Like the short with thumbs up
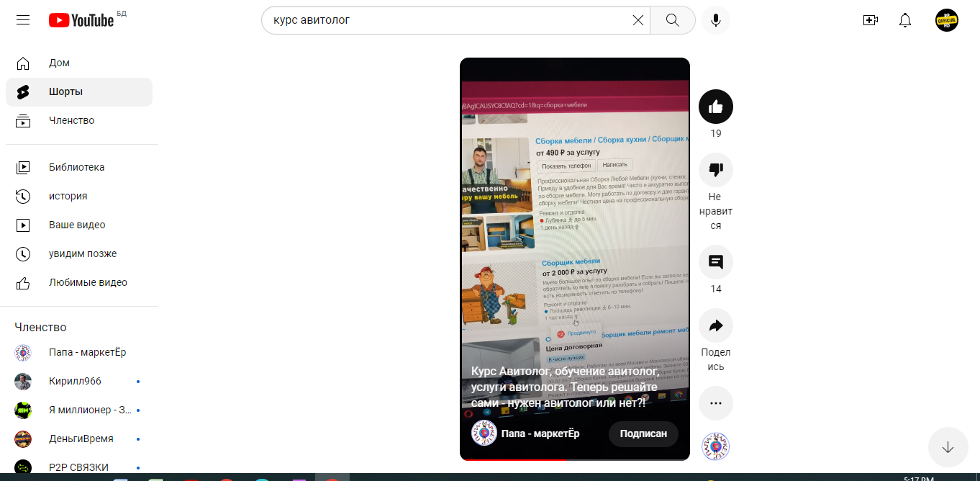The image size is (980, 481). pyautogui.click(x=716, y=107)
